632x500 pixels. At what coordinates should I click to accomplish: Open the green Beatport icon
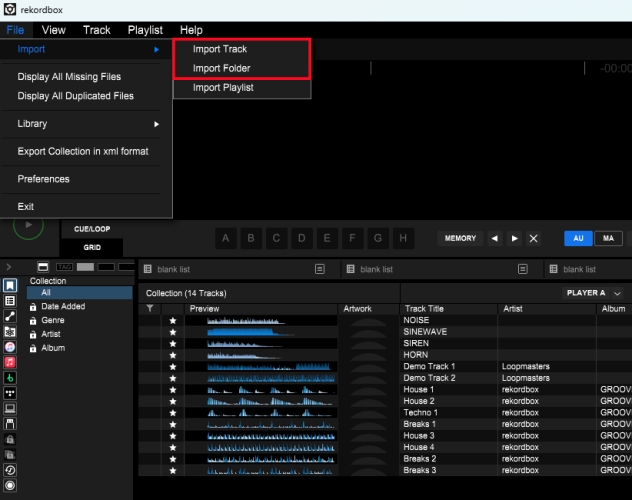coord(10,378)
